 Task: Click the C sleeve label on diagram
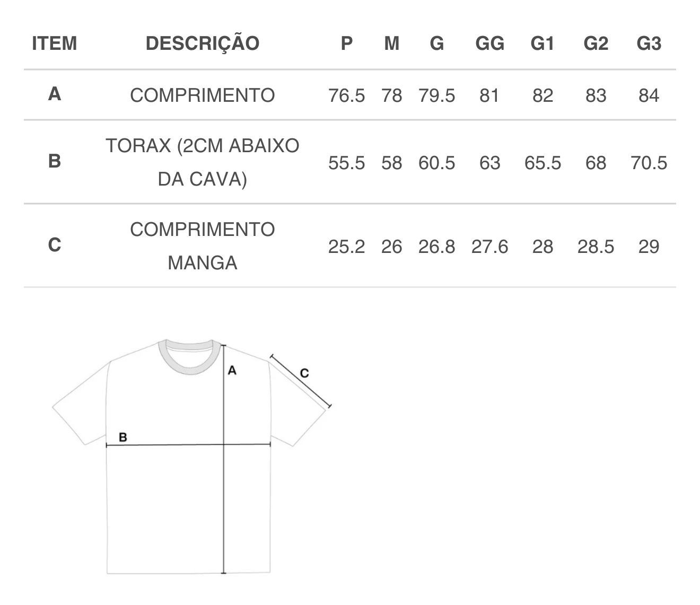(x=304, y=373)
